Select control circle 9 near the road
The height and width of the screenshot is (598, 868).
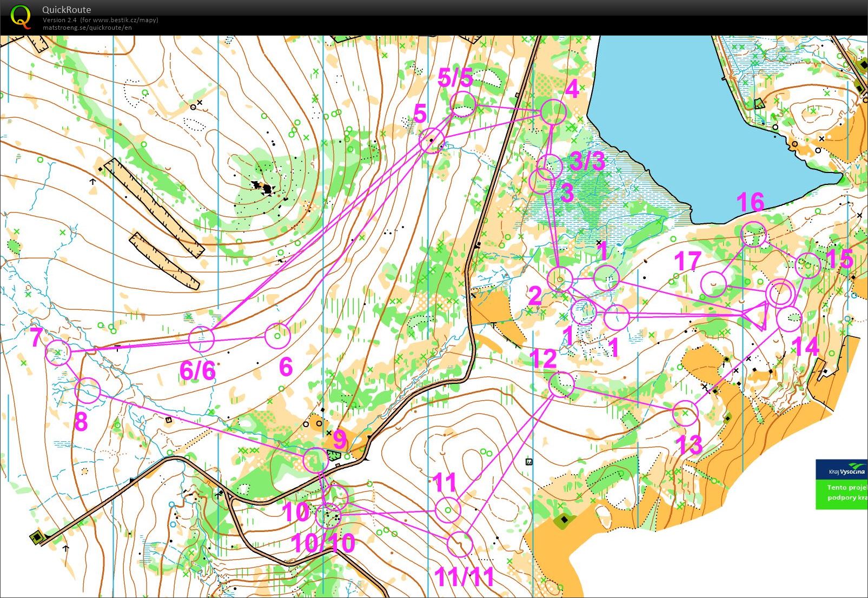(x=316, y=460)
